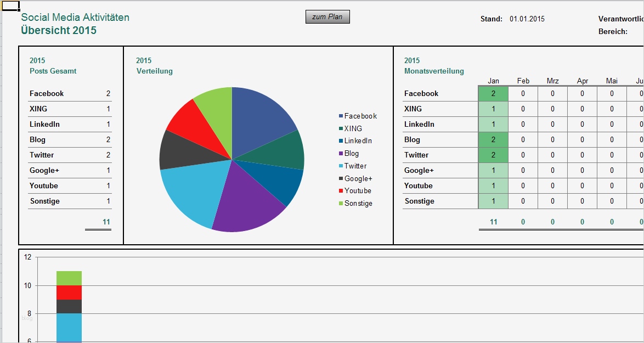Click the Posts Gesamt total 11
644x343 pixels.
[106, 222]
